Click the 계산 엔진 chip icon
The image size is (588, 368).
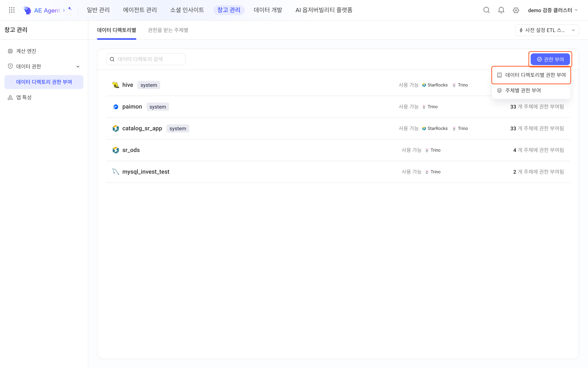click(10, 51)
